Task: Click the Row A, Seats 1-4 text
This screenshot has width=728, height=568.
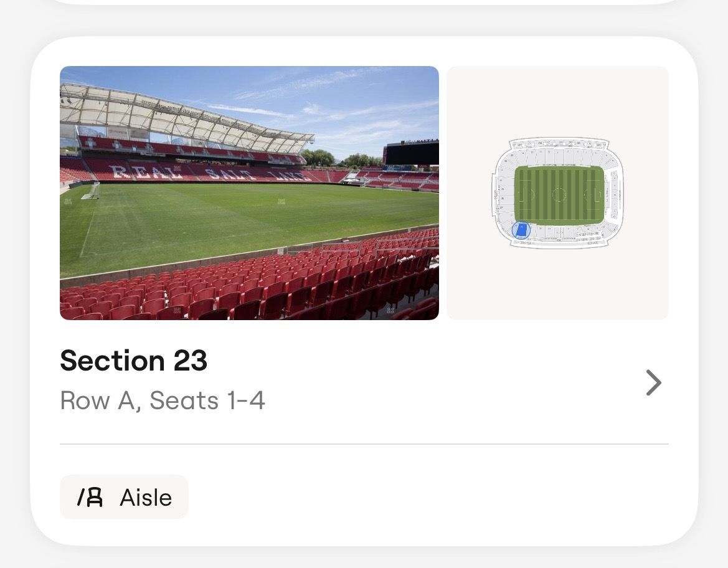Action: pyautogui.click(x=163, y=400)
